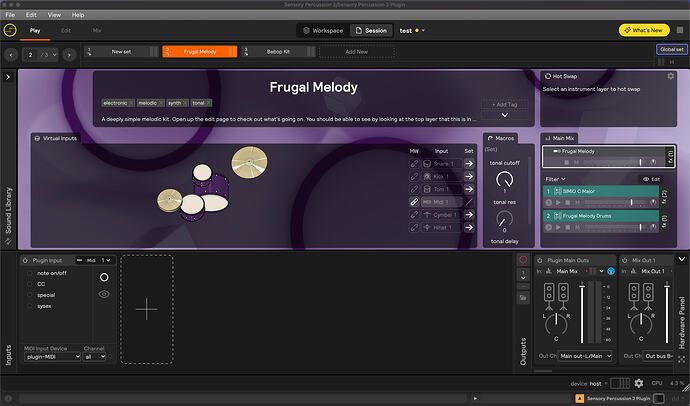Expand the kit description chevron
Viewport: 690px width, 406px height.
[x=505, y=115]
